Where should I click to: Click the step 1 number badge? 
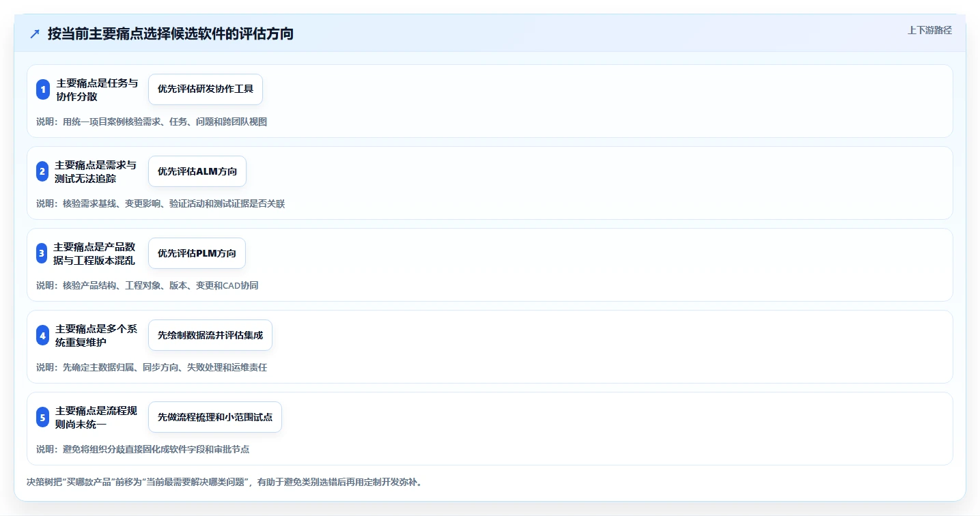point(43,89)
